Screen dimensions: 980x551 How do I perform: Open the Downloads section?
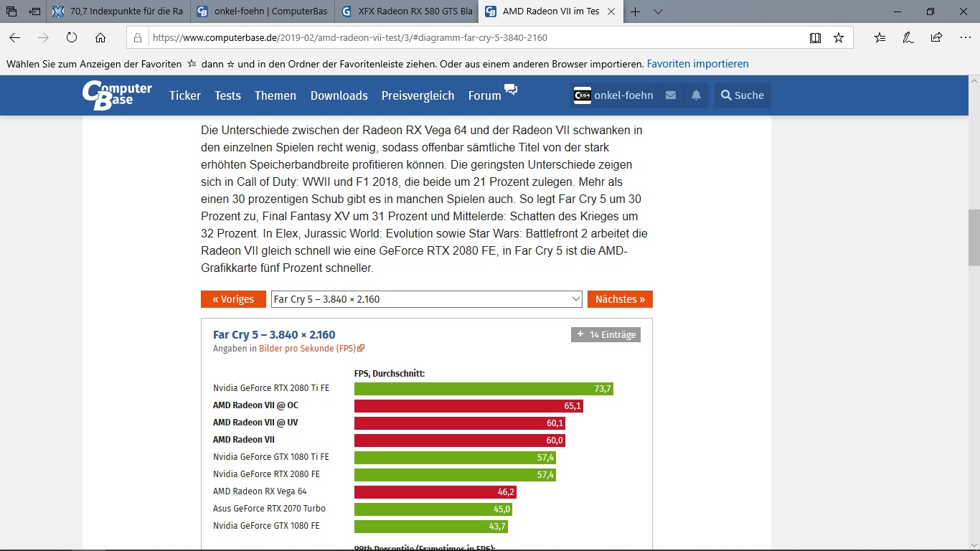(x=339, y=95)
